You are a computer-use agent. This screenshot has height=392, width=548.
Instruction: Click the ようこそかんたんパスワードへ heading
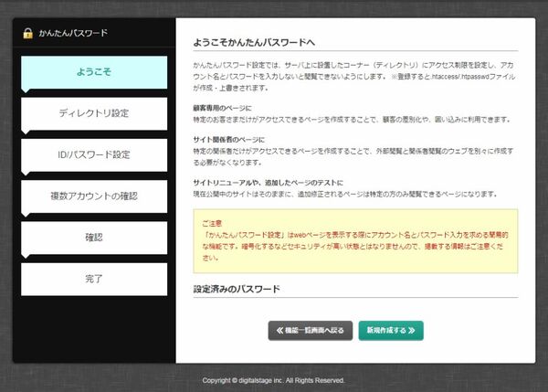(254, 43)
